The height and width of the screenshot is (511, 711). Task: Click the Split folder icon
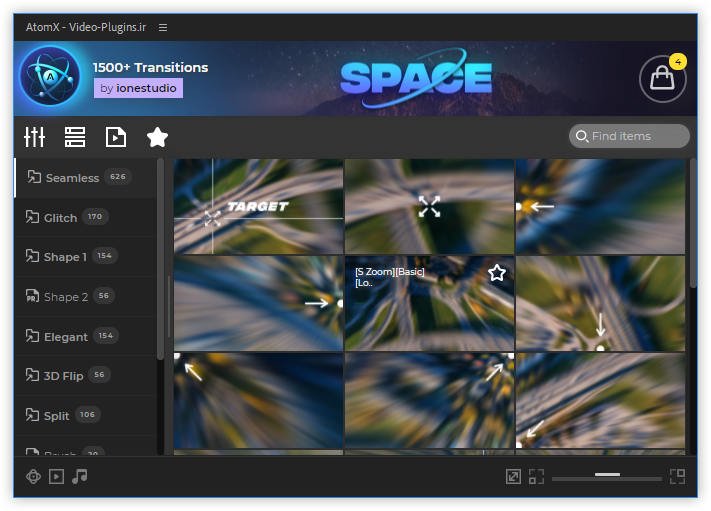coord(32,414)
